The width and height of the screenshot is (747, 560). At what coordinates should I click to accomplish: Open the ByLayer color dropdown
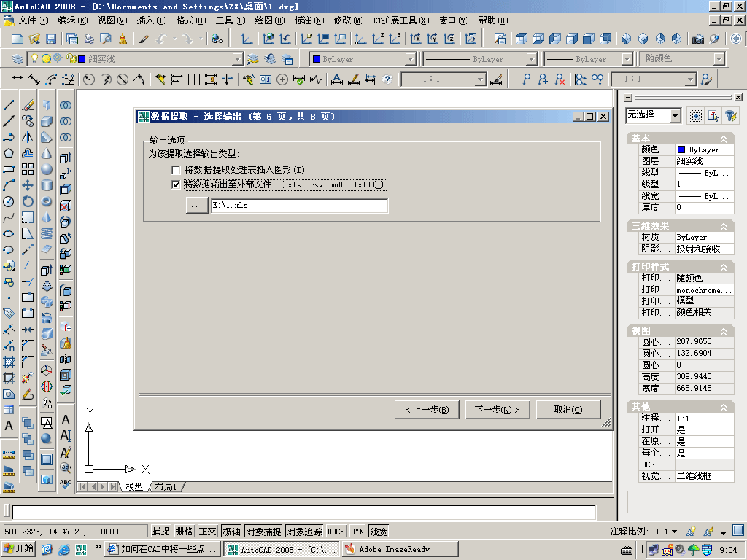410,59
